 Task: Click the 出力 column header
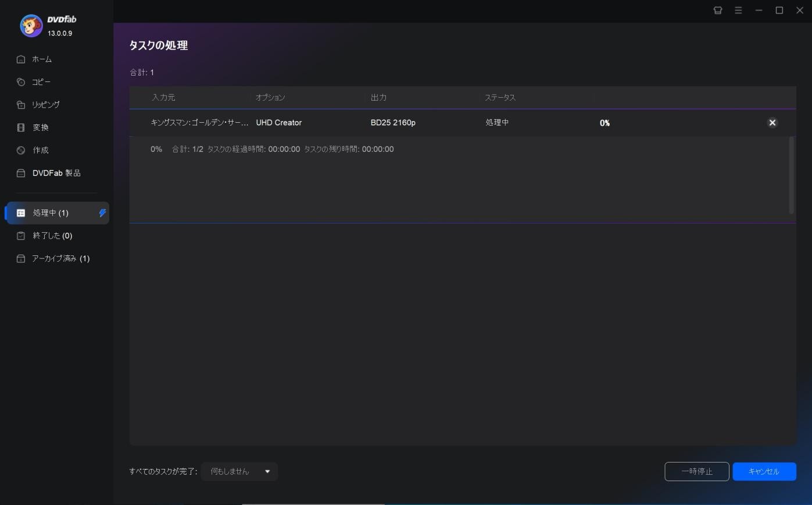pos(378,98)
